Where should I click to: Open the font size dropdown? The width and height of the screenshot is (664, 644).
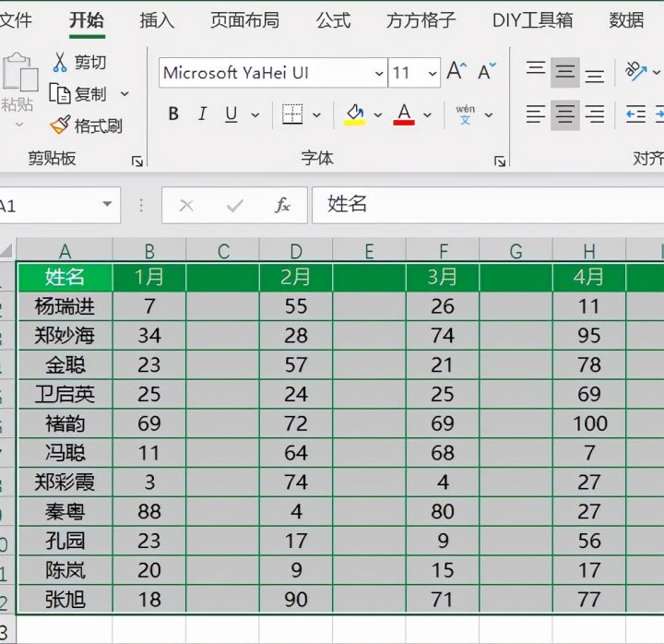point(432,73)
